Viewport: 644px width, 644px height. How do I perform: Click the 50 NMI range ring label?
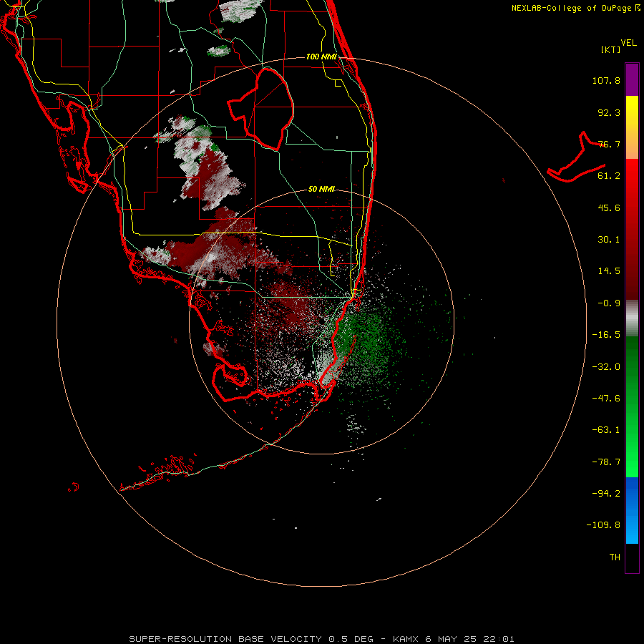(321, 189)
